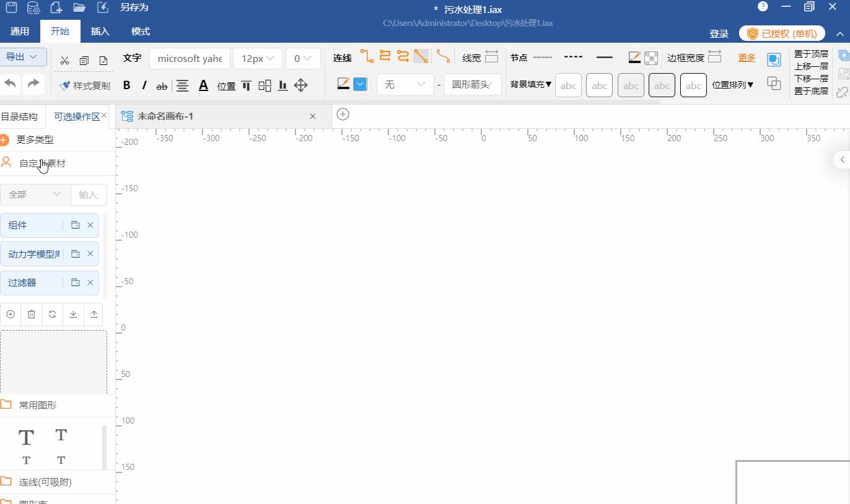Toggle bold text formatting
Image resolution: width=850 pixels, height=504 pixels.
pos(126,85)
